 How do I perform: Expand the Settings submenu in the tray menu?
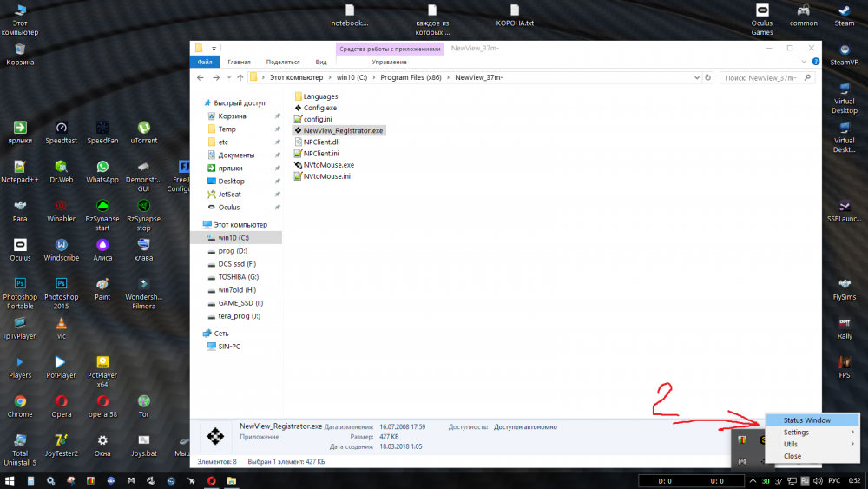812,432
